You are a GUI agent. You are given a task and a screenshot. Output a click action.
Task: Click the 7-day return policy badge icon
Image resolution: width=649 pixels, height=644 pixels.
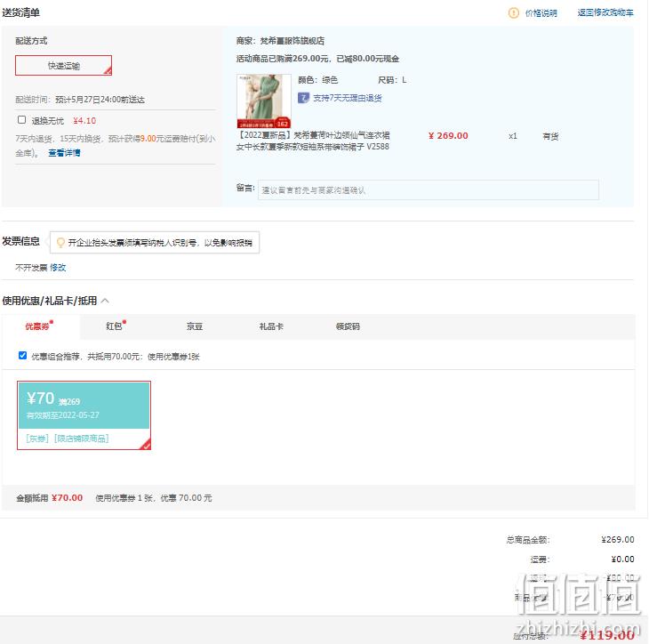click(303, 98)
